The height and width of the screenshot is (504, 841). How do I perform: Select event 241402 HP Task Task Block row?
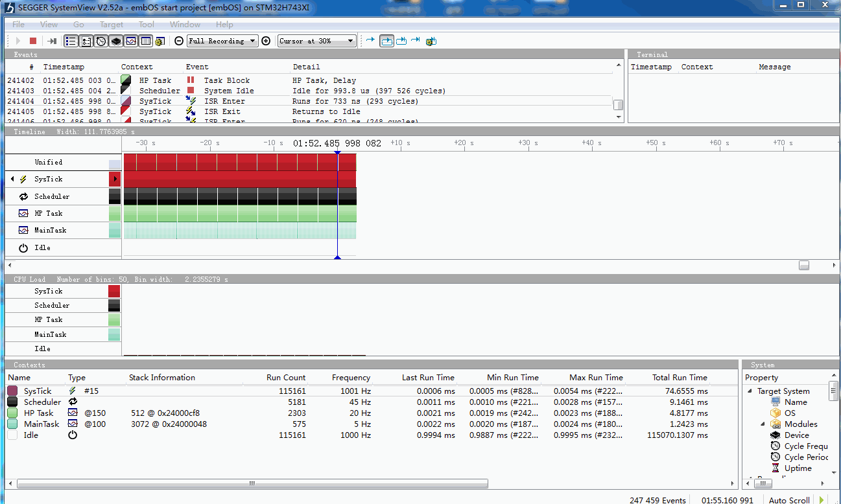tap(310, 80)
